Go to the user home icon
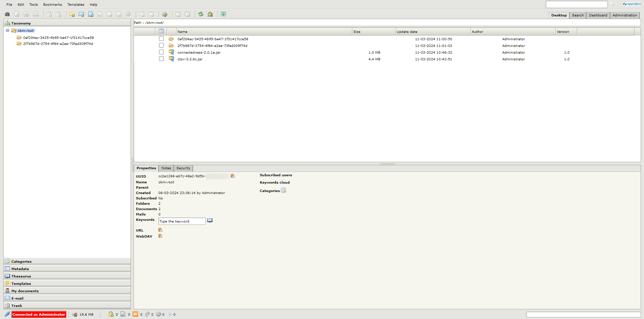 210,14
